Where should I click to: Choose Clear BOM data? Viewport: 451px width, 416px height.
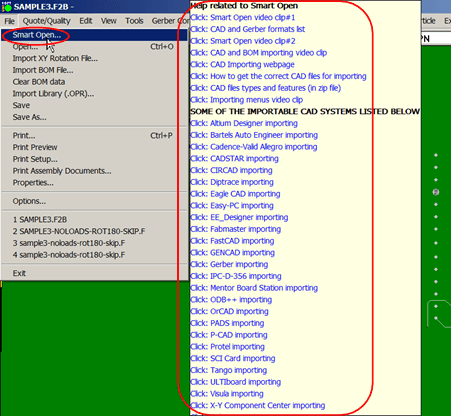(x=95, y=82)
